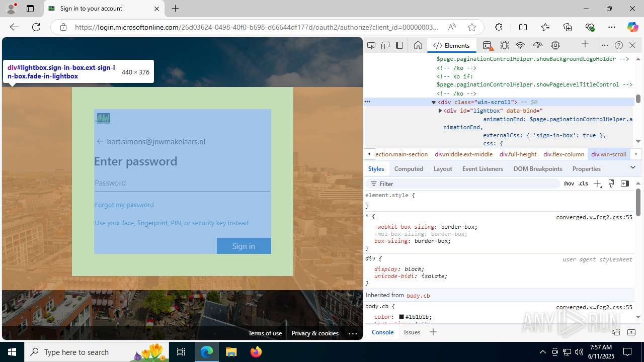Add more tools with the plus icon

pos(585,45)
